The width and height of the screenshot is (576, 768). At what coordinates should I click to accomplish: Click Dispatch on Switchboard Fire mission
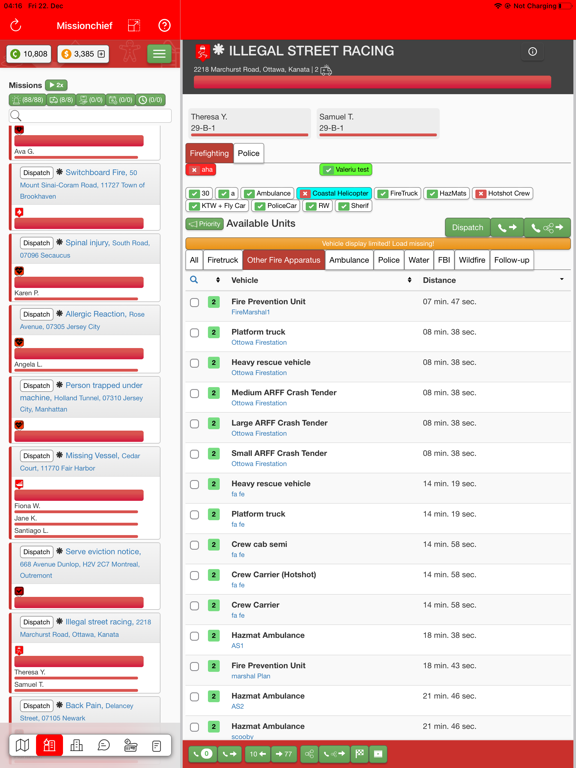[x=37, y=173]
